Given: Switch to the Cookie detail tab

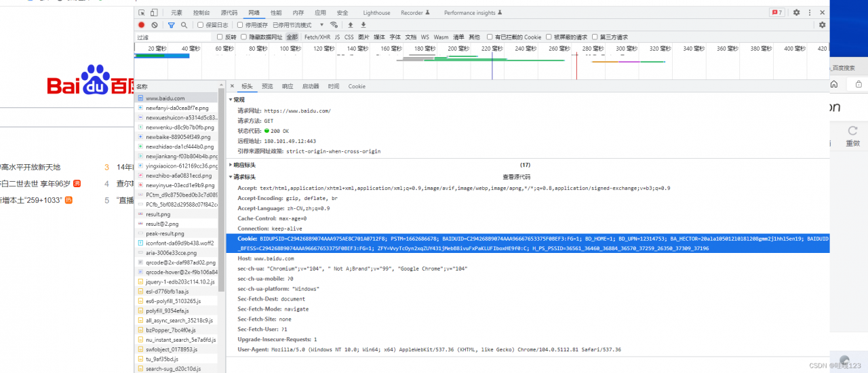Looking at the screenshot, I should tap(357, 86).
